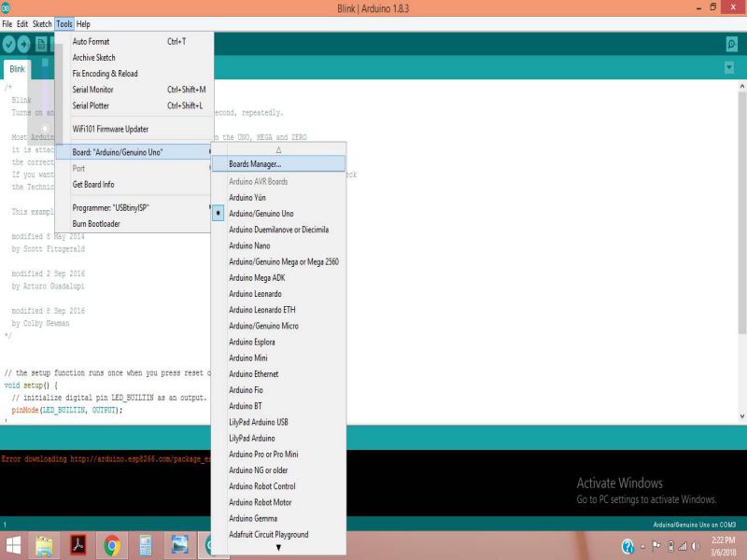Image resolution: width=747 pixels, height=560 pixels.
Task: Click the network signal tray icon
Action: coord(683,546)
